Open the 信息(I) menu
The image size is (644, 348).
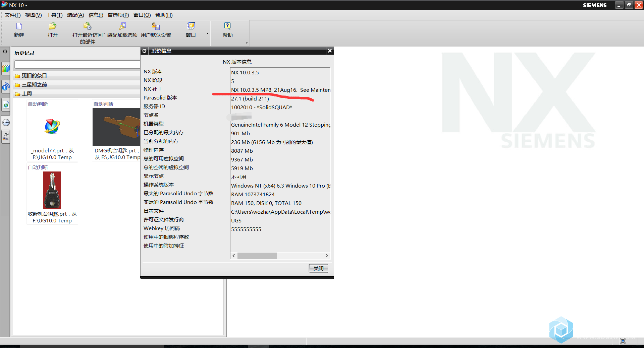click(x=96, y=15)
